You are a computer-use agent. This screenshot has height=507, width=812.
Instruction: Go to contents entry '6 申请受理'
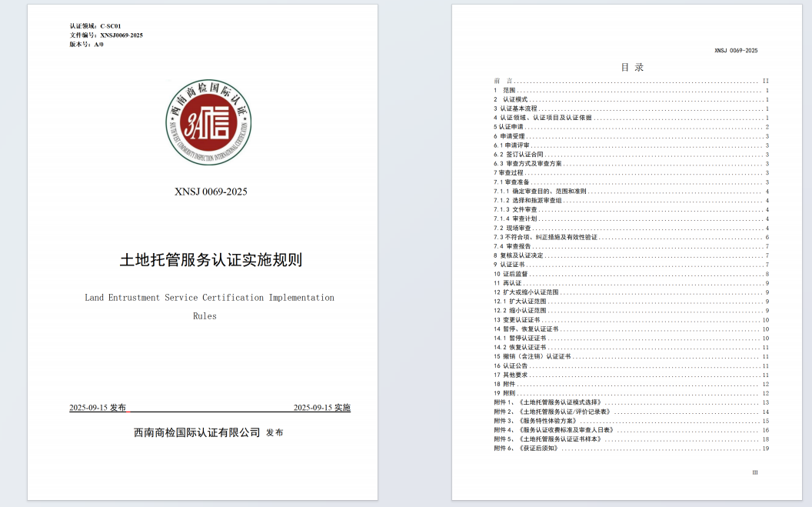(631, 136)
